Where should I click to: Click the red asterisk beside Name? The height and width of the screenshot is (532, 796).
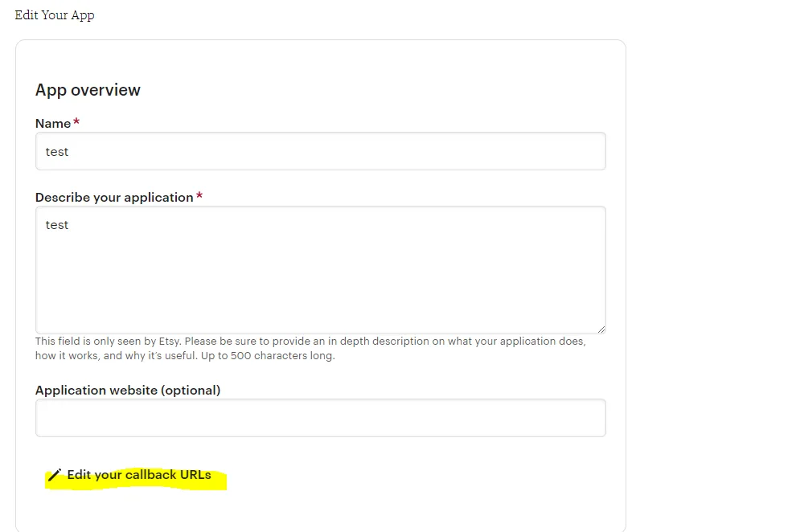(76, 121)
